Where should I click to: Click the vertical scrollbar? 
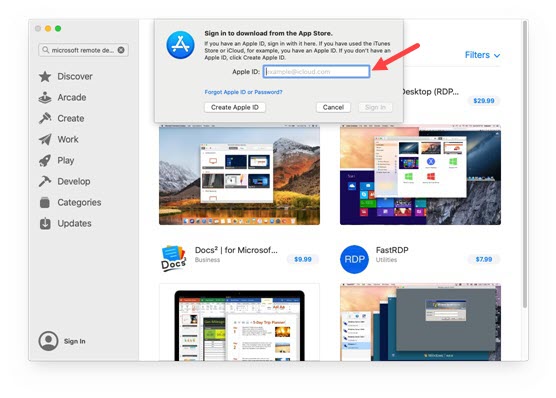coord(524,164)
